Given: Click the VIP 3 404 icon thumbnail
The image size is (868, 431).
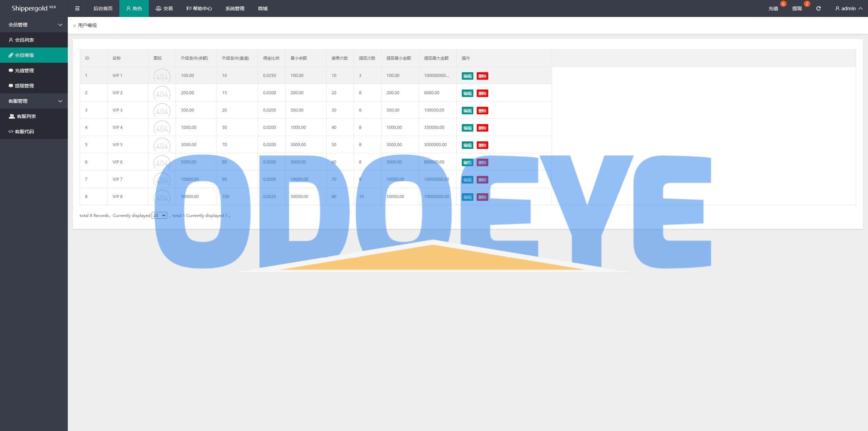Looking at the screenshot, I should click(x=162, y=111).
